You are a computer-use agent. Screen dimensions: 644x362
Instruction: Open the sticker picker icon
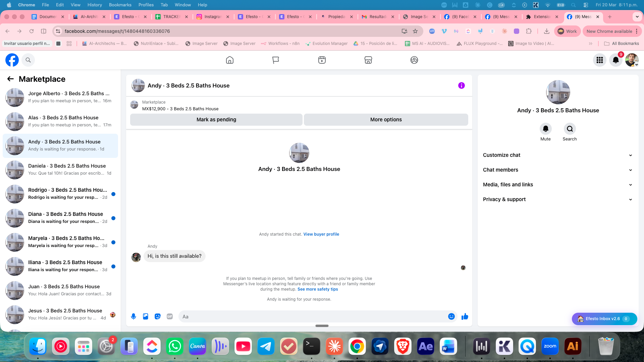coord(158,316)
